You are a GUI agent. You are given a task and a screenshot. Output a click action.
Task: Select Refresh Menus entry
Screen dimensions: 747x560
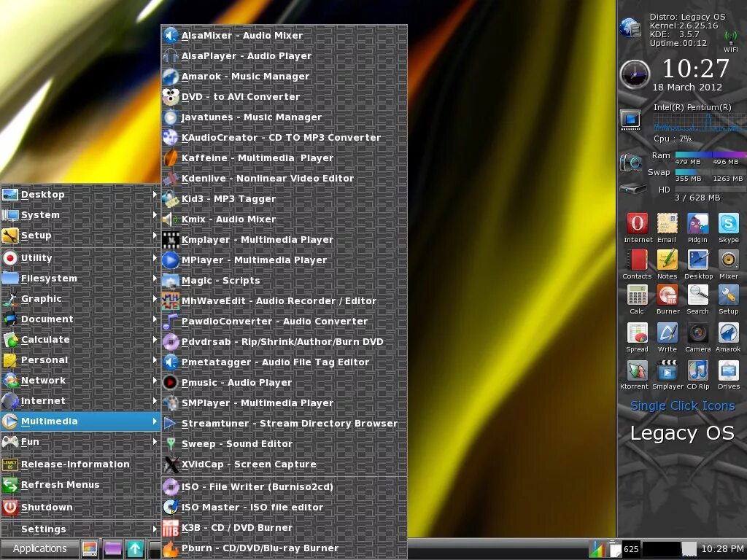coord(80,485)
